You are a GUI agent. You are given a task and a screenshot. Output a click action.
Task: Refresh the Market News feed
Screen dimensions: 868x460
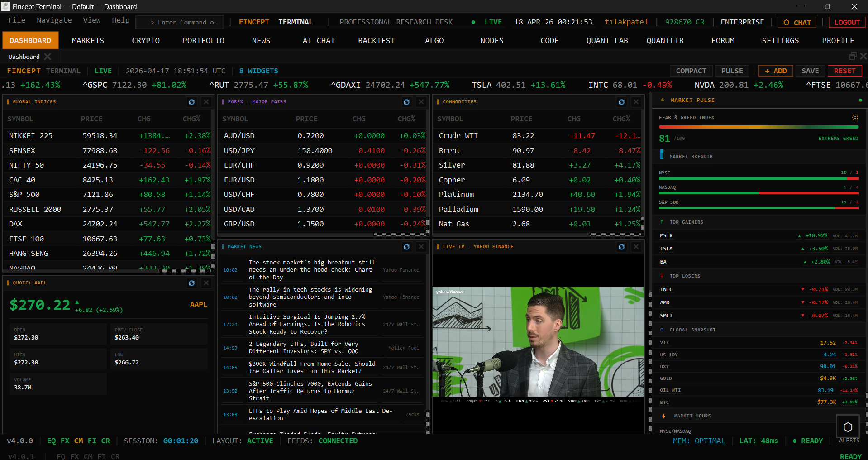(406, 247)
